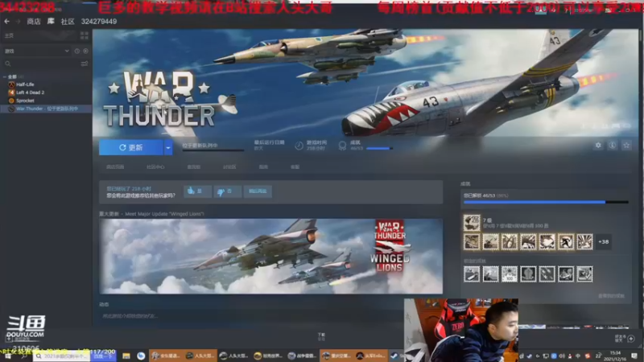The width and height of the screenshot is (644, 362).
Task: Open Windows Start button on taskbar
Action: [x=7, y=356]
